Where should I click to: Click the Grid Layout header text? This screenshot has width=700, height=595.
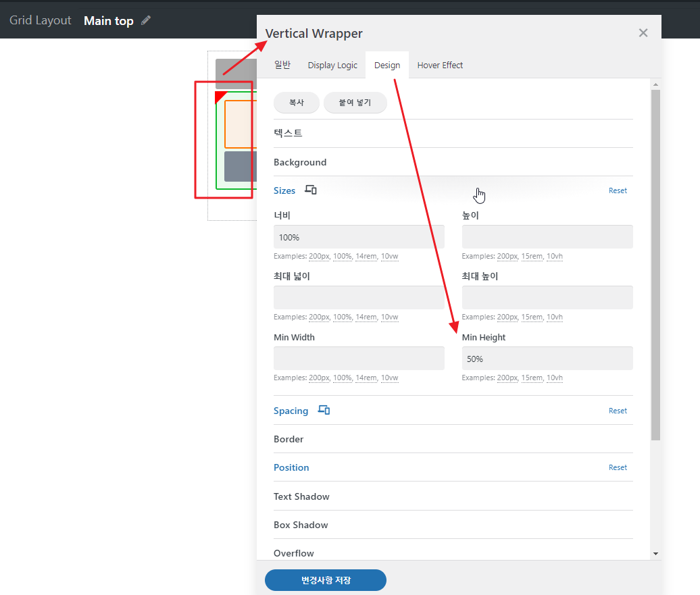point(40,20)
